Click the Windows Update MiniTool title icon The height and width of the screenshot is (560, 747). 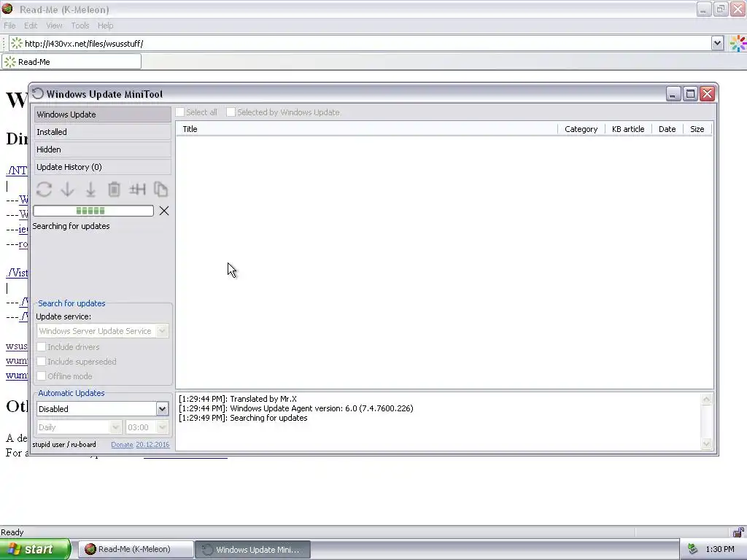[38, 94]
